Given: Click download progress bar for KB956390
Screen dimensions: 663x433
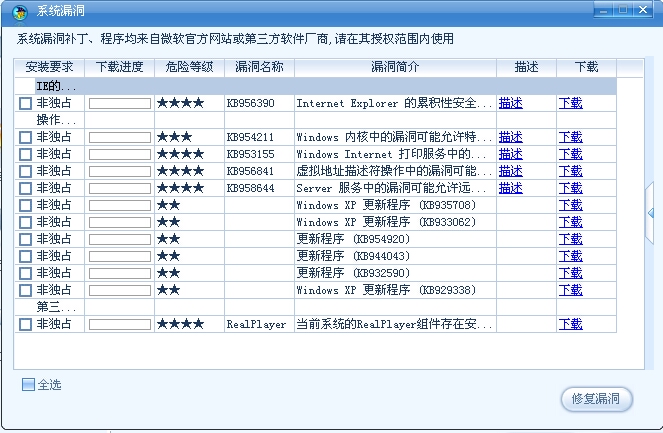Looking at the screenshot, I should pyautogui.click(x=120, y=104).
